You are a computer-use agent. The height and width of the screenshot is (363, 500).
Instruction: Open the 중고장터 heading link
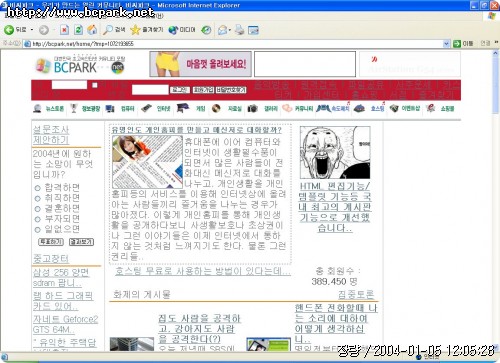[51, 258]
